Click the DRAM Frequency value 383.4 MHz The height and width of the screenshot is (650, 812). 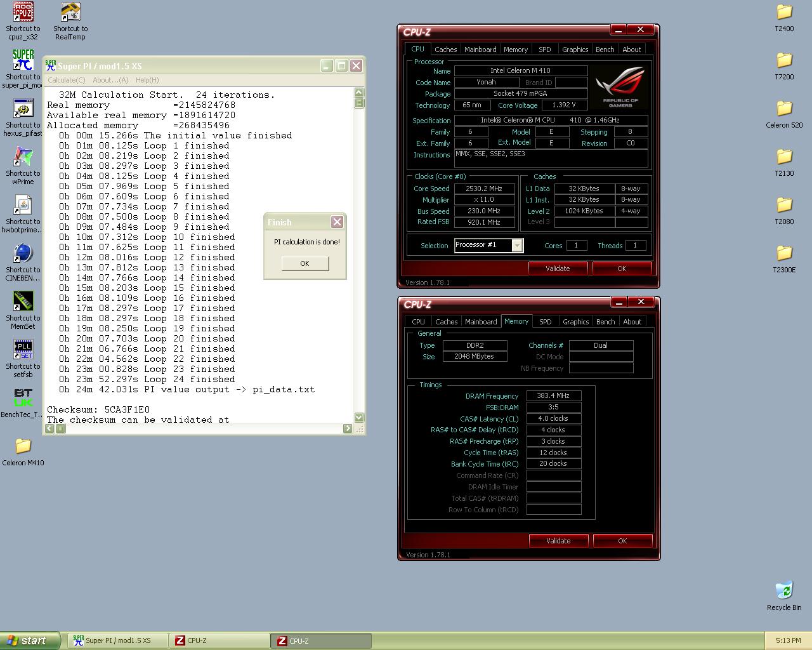(x=553, y=395)
